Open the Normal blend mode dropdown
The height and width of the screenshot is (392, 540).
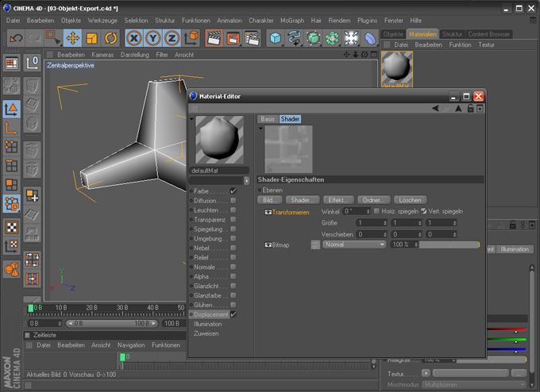click(x=354, y=245)
